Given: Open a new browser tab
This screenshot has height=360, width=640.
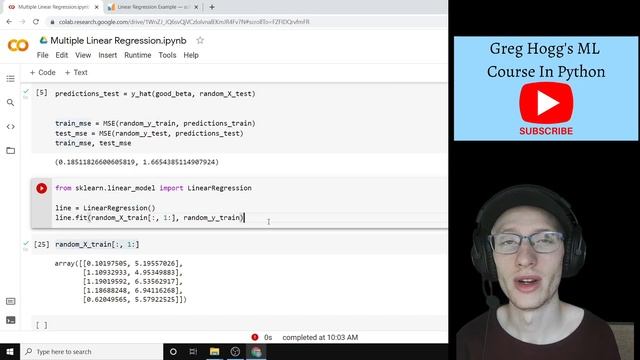Looking at the screenshot, I should pos(212,7).
